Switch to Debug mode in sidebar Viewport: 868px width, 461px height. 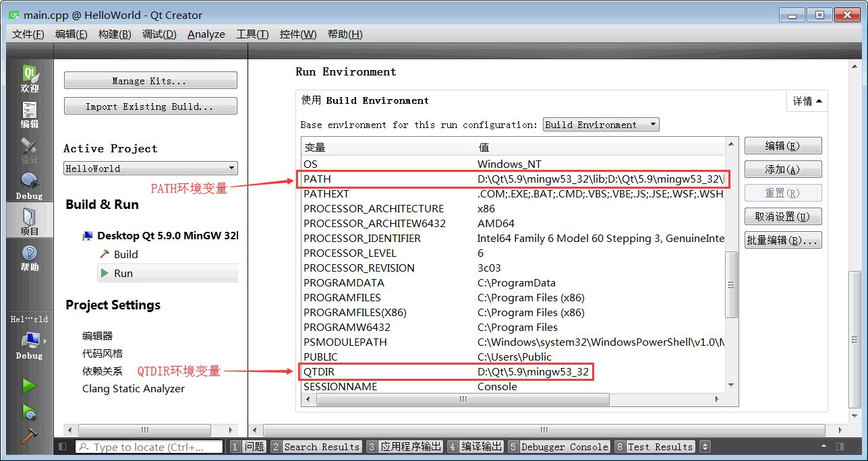[30, 187]
